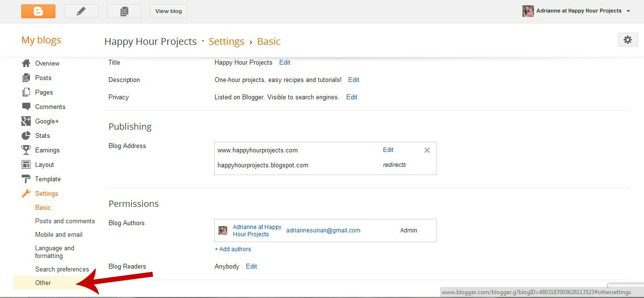Click the Comments speech bubble icon
Screen dimensions: 644x298
(26, 107)
